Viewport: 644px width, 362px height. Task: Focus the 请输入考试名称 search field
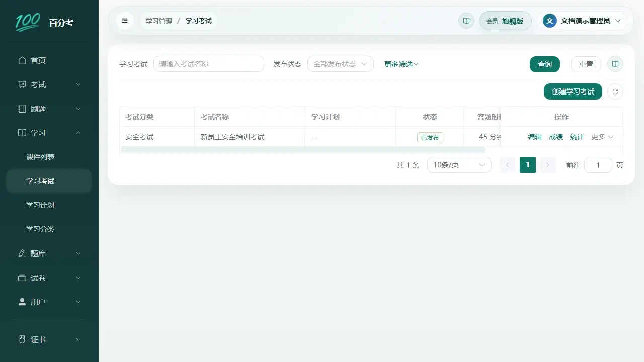[x=209, y=64]
